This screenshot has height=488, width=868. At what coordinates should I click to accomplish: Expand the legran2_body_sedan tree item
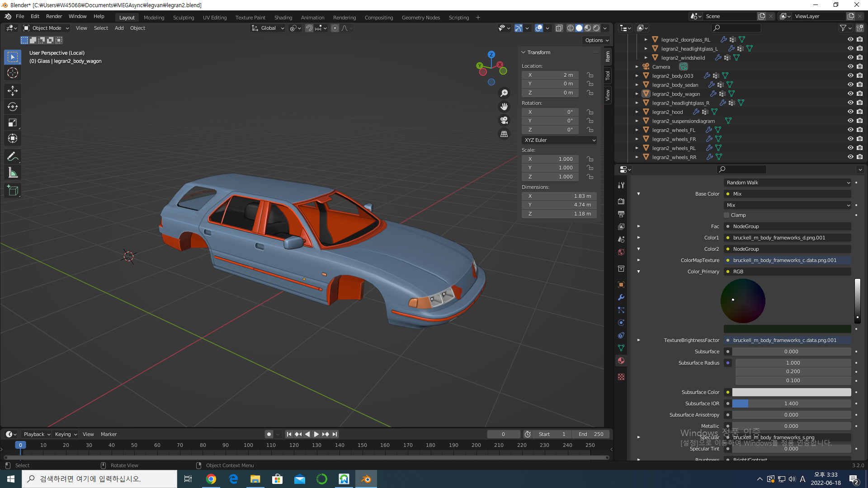pyautogui.click(x=637, y=84)
